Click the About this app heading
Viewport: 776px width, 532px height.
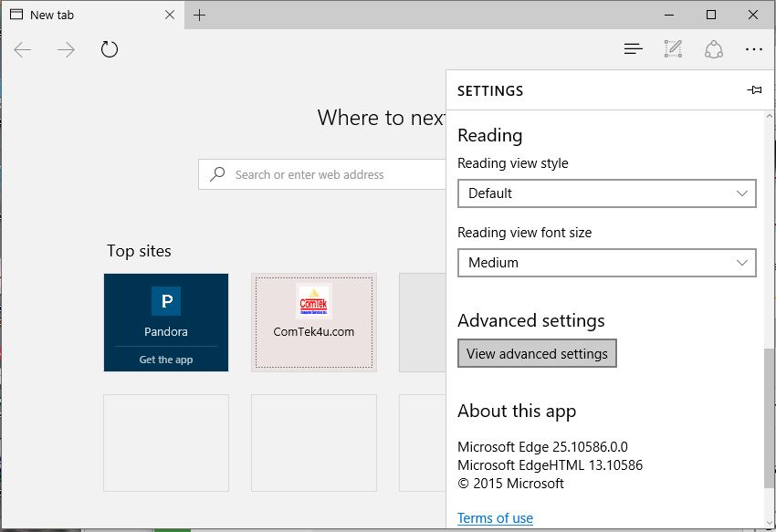point(517,412)
